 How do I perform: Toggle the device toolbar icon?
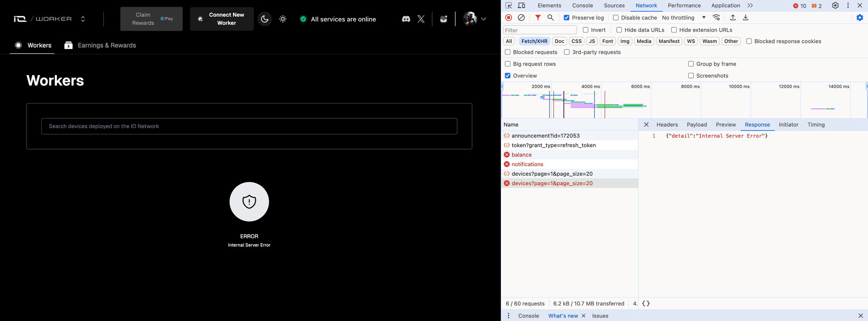coord(522,6)
